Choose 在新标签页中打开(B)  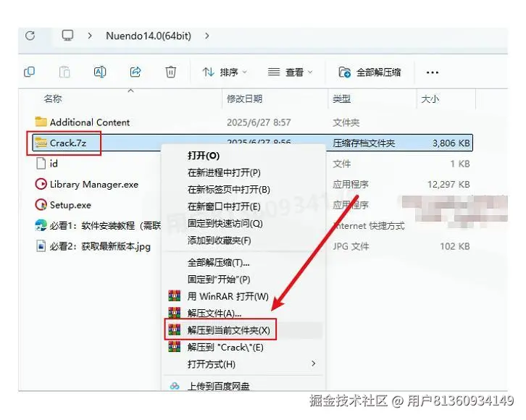[x=228, y=190]
